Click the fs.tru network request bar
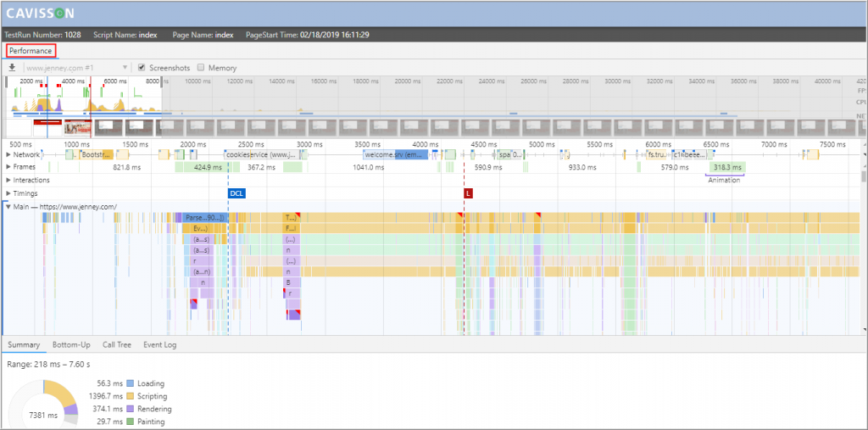The height and width of the screenshot is (430, 868). point(658,154)
